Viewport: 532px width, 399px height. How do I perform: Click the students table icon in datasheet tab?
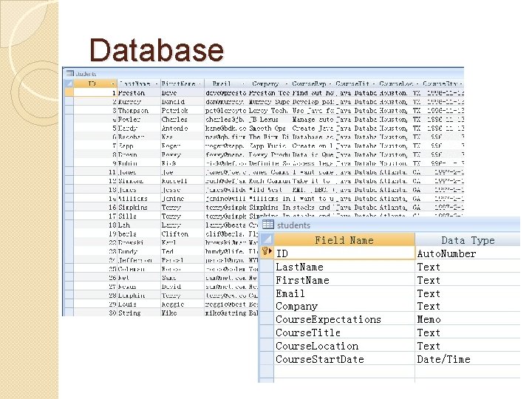[70, 73]
